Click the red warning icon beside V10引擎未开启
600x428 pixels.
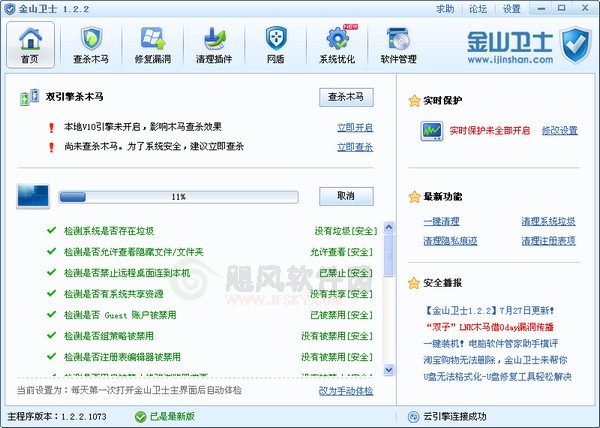coord(52,127)
